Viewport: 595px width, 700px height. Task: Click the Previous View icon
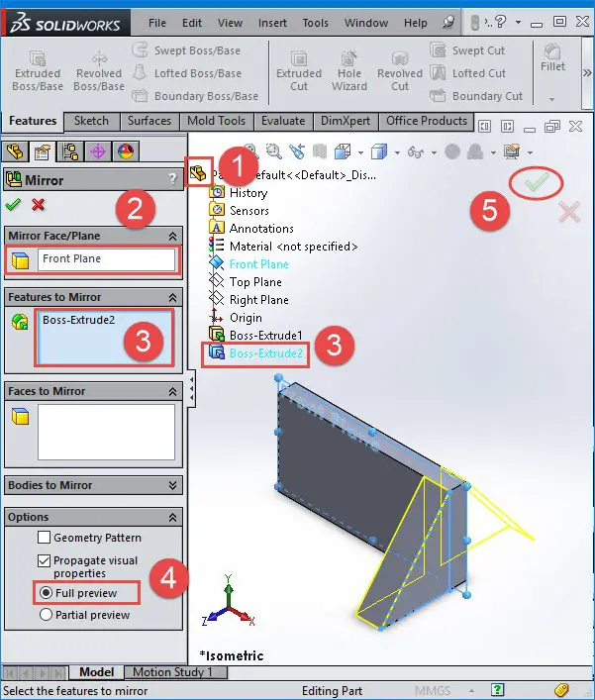(x=297, y=151)
